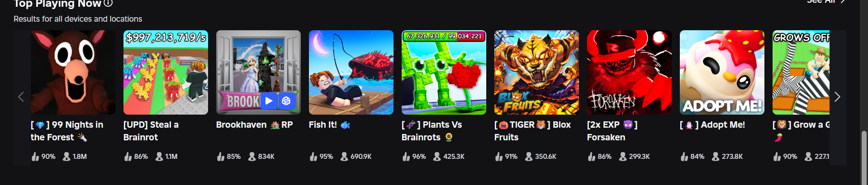
Task: Click the info icon beside Top Playing Now
Action: point(108,3)
